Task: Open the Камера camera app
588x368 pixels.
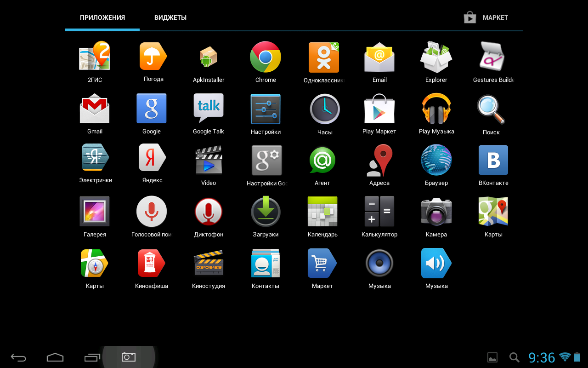Action: (436, 212)
